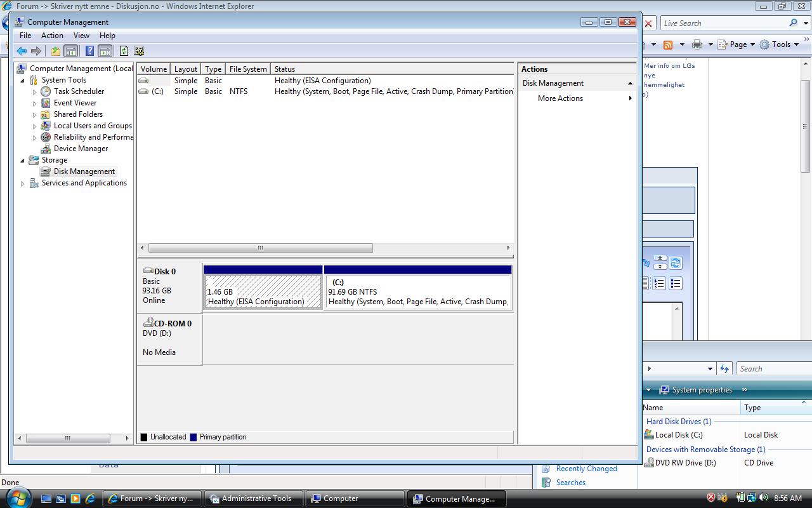Expand Local Users and Groups node
Image resolution: width=812 pixels, height=508 pixels.
35,126
